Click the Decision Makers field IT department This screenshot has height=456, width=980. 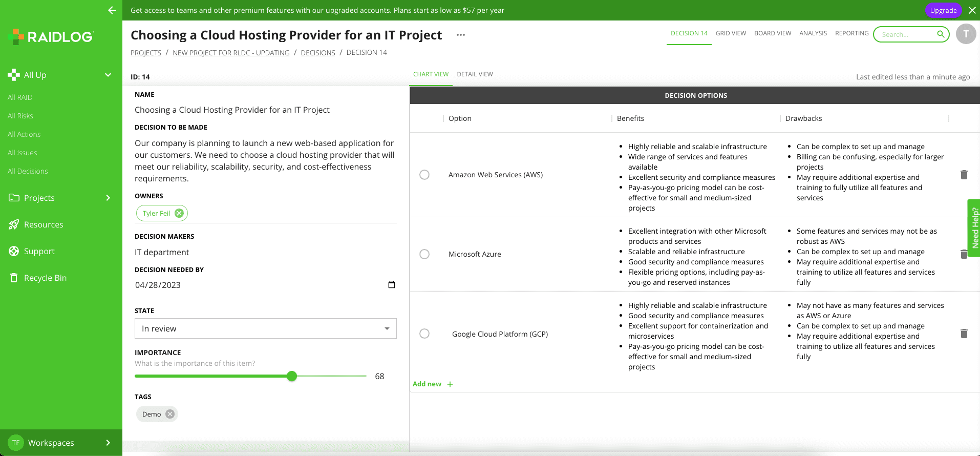pyautogui.click(x=162, y=252)
